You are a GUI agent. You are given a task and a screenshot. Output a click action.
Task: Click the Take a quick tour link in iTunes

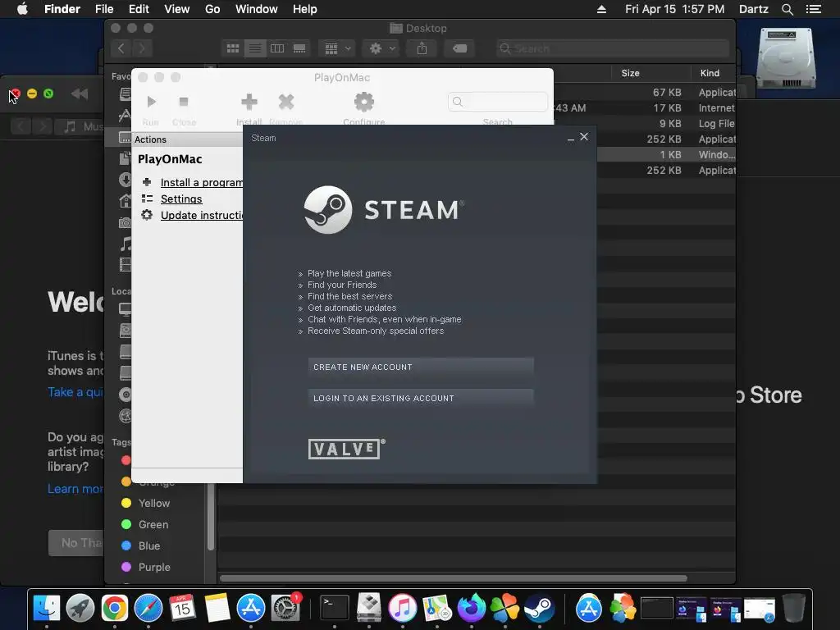point(75,392)
